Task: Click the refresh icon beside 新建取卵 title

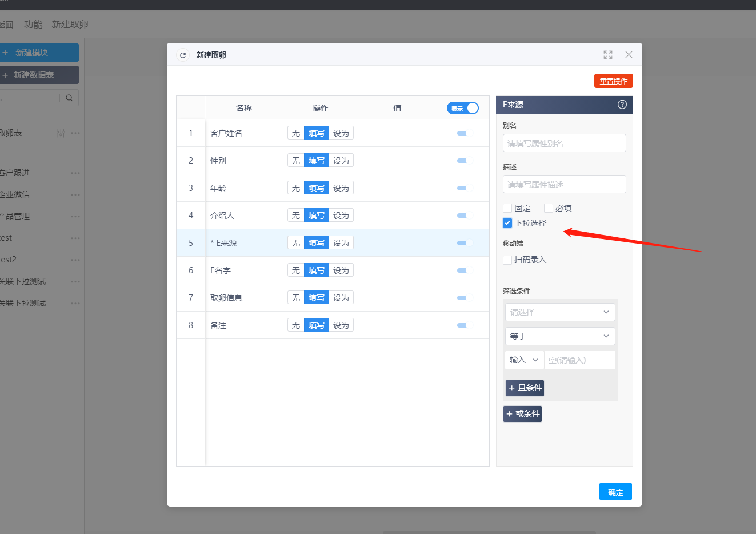Action: pos(183,55)
